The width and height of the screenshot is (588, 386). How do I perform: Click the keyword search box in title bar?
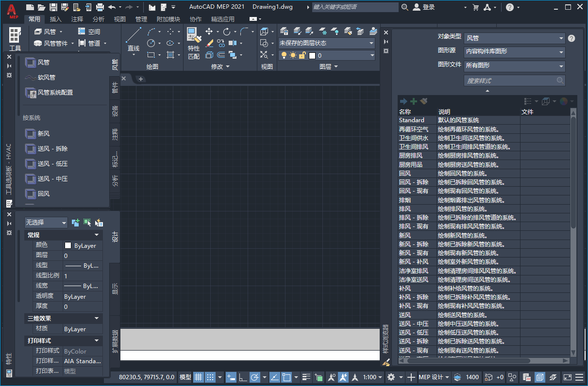click(x=355, y=7)
